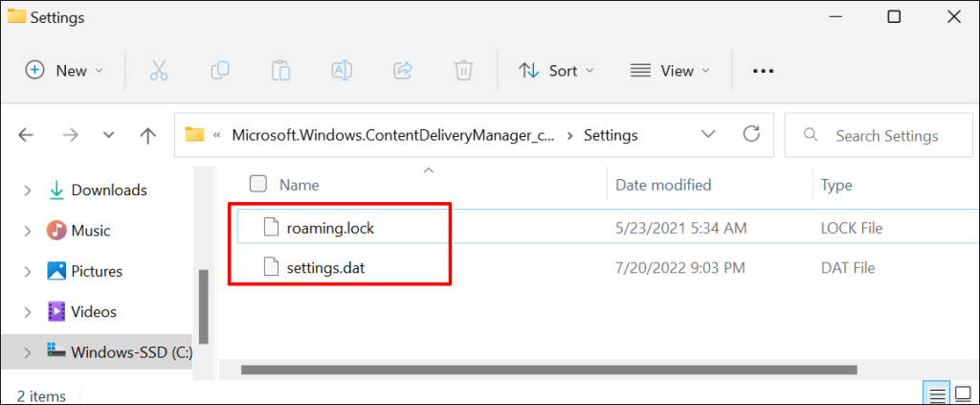Switch to details view layout toggle
The width and height of the screenshot is (980, 405).
pos(937,394)
